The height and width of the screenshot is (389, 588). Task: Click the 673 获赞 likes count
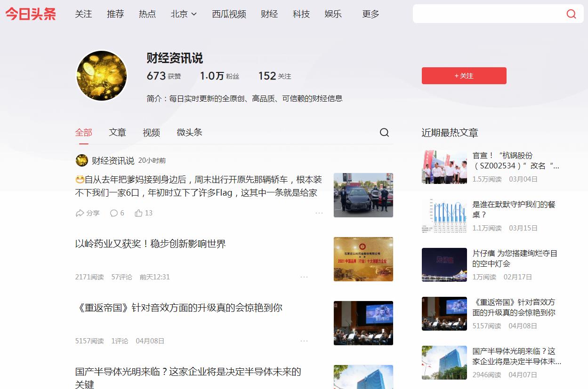point(164,76)
